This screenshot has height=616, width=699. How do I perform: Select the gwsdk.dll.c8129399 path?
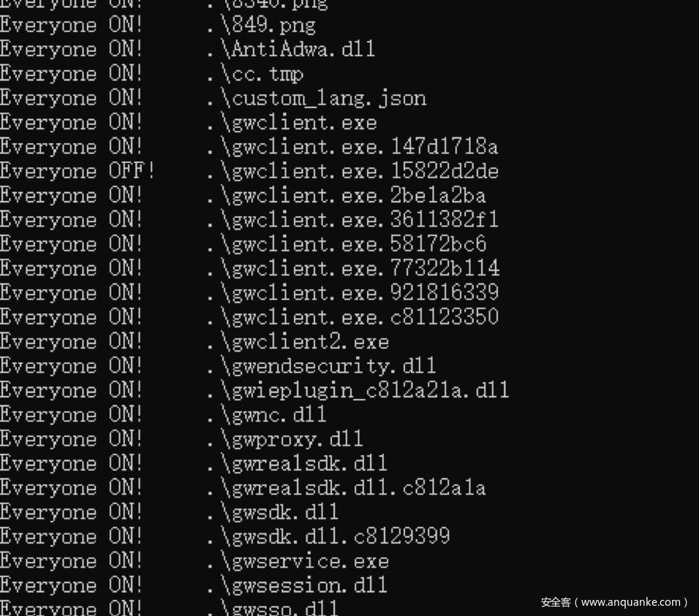[328, 536]
